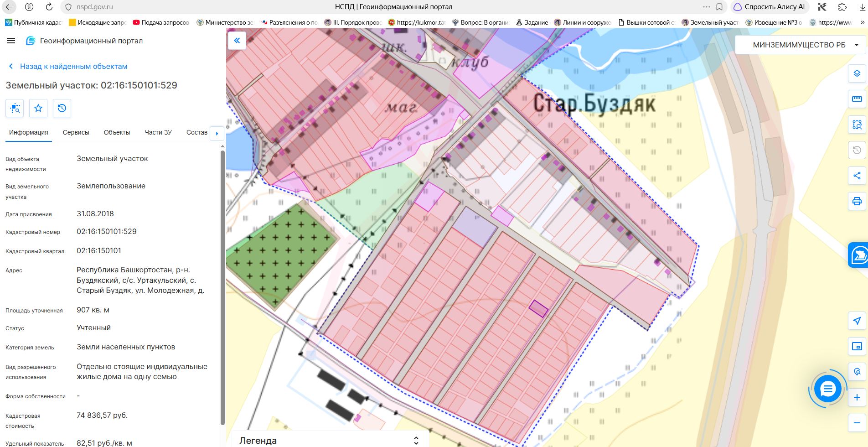The height and width of the screenshot is (447, 868).
Task: Select the ruler measurement tool
Action: (x=857, y=99)
